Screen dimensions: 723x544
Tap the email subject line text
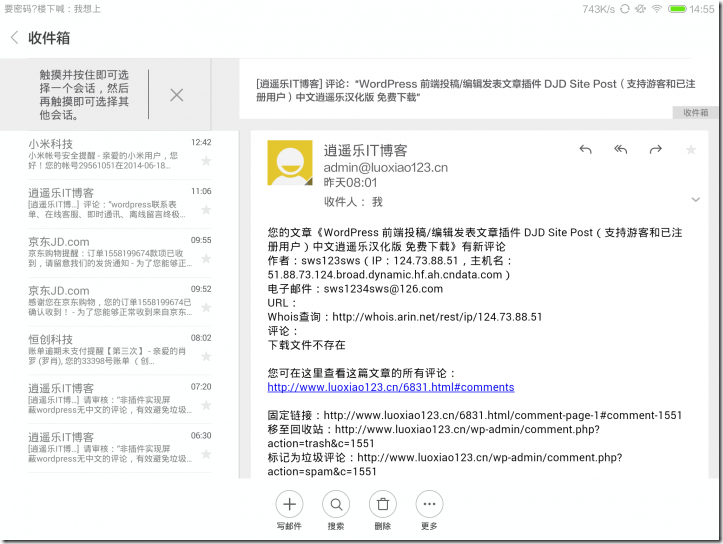[475, 90]
